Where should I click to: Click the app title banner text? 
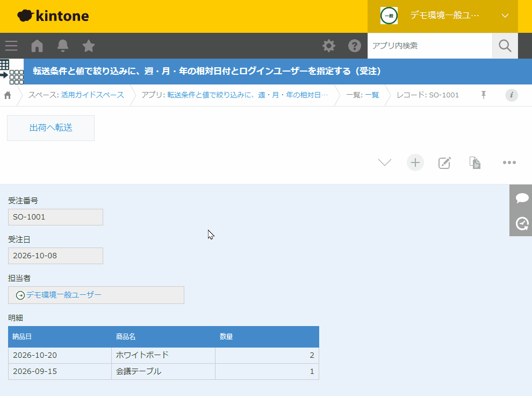click(207, 72)
